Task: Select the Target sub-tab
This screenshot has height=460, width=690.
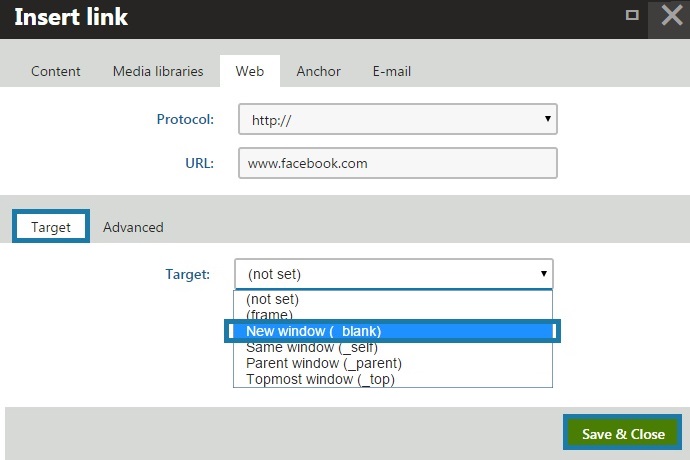Action: (x=51, y=227)
